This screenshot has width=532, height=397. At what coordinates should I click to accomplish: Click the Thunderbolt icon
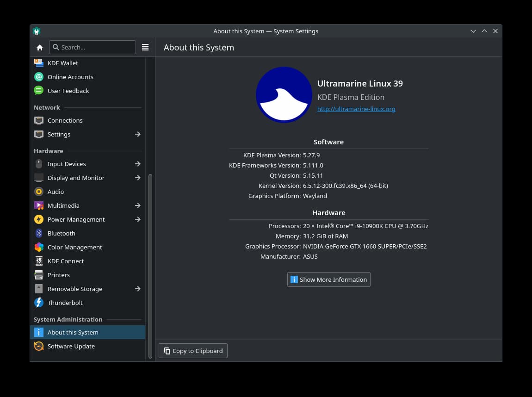39,303
